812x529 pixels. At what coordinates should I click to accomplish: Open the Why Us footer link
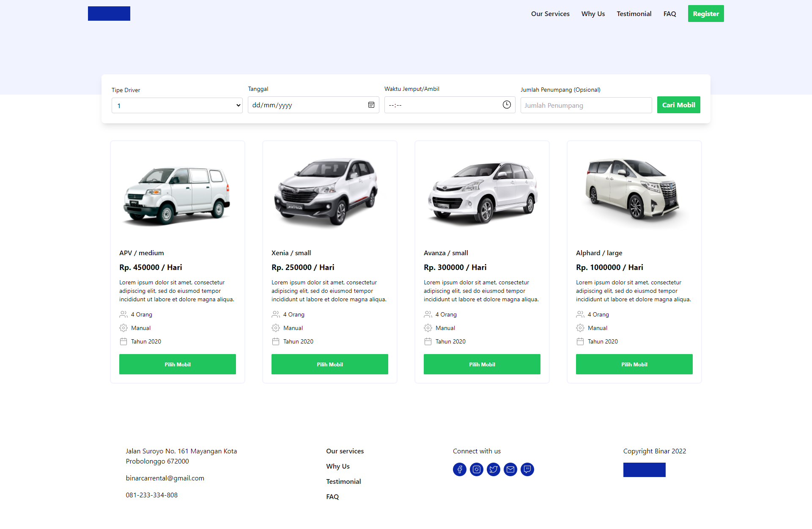click(338, 466)
